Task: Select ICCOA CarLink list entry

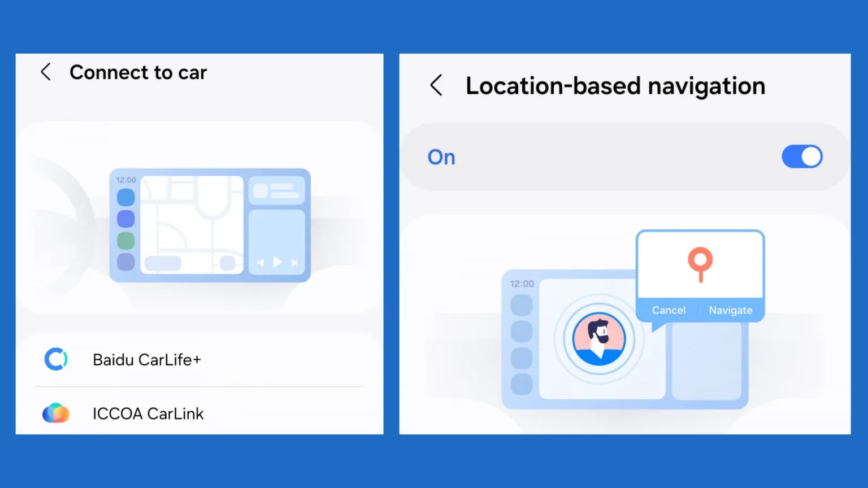Action: [x=148, y=413]
